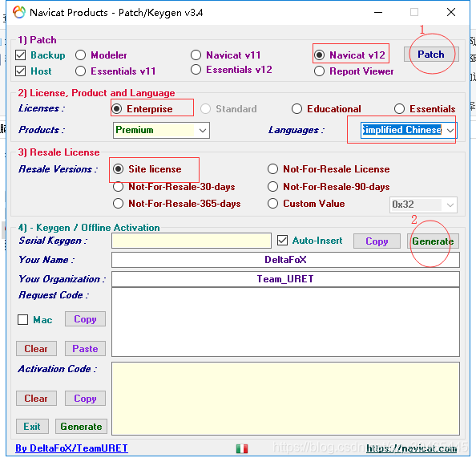Open the By DeltaFoX/TeamURET link

click(x=71, y=448)
